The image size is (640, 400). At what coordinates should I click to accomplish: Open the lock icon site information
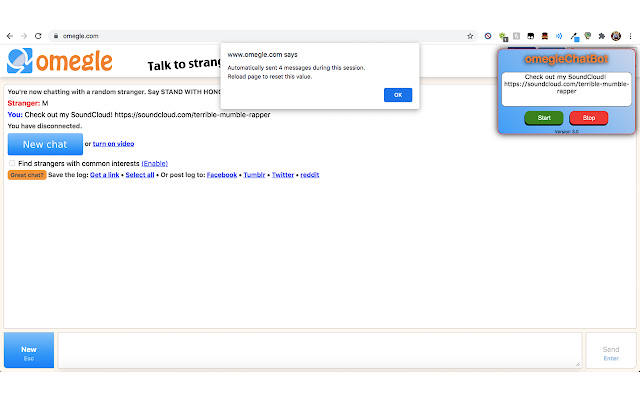[56, 36]
